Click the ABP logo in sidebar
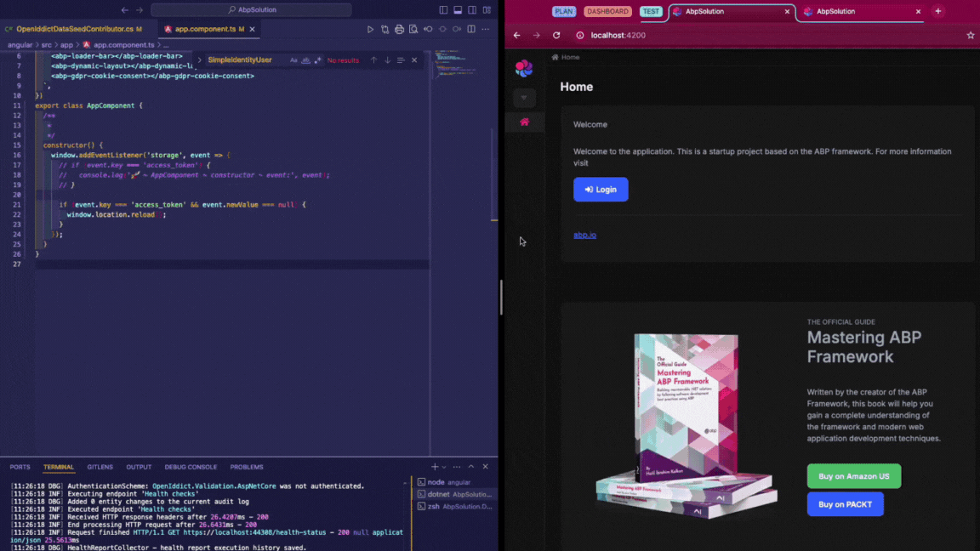The image size is (980, 551). click(x=524, y=68)
